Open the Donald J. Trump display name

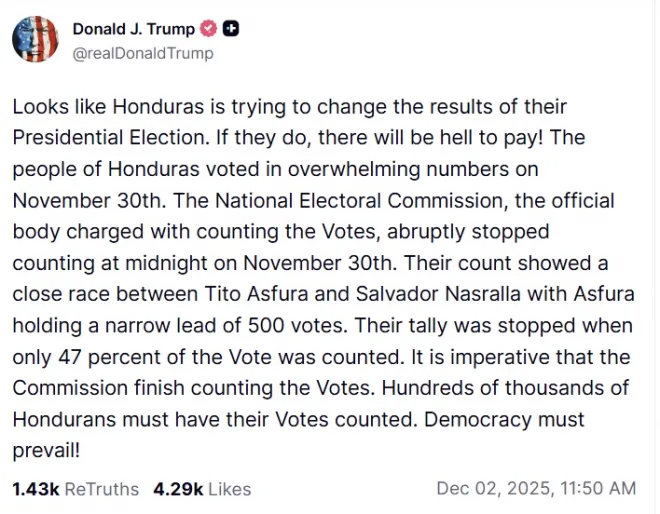(134, 30)
